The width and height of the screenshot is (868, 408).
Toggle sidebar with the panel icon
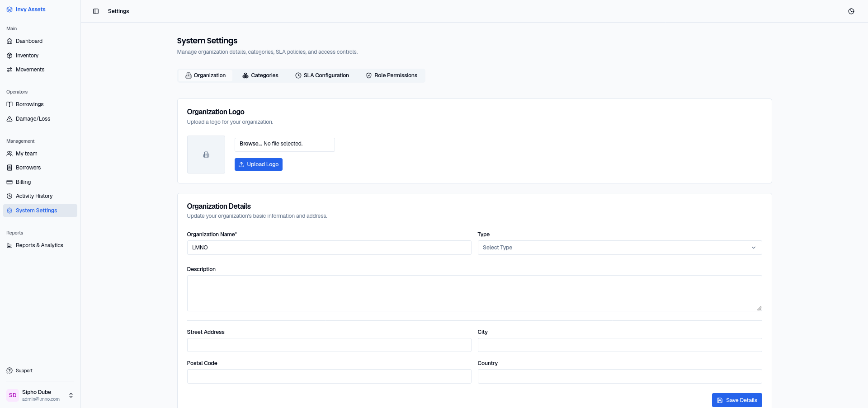click(96, 11)
